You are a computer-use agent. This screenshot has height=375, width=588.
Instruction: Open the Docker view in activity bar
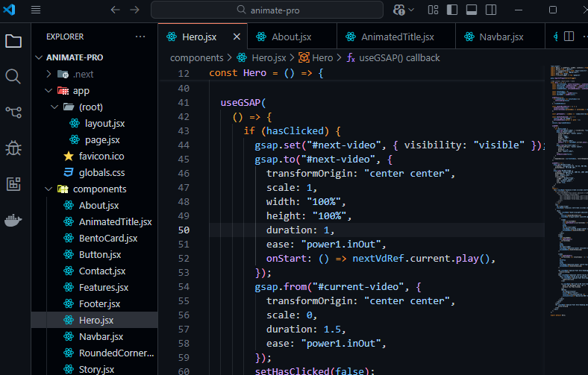13,220
